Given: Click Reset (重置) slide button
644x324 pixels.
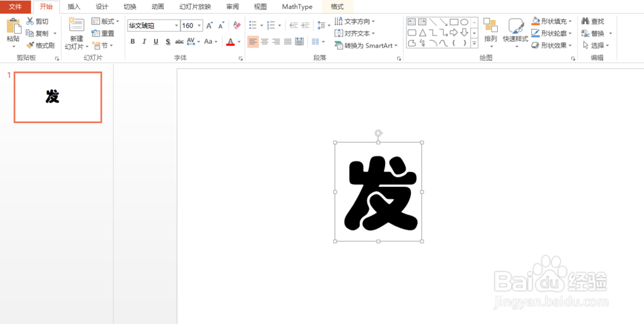Looking at the screenshot, I should click(x=103, y=33).
